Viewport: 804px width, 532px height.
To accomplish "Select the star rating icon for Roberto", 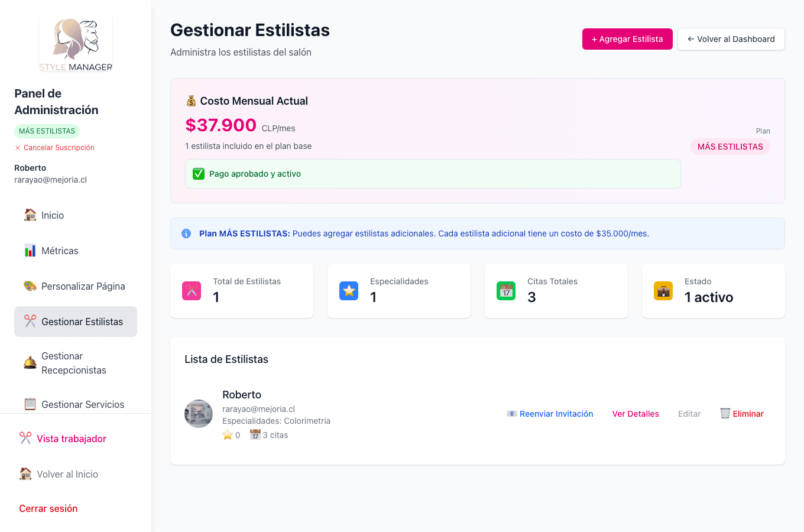I will tap(228, 434).
